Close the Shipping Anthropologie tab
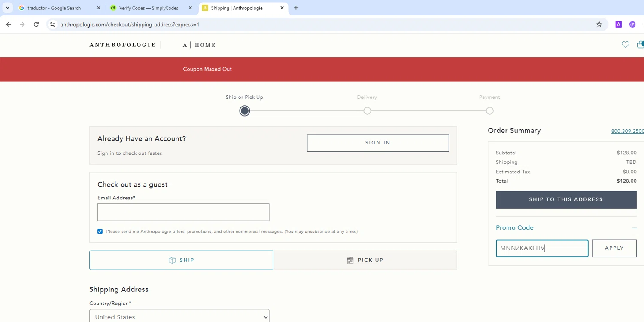 pyautogui.click(x=282, y=8)
